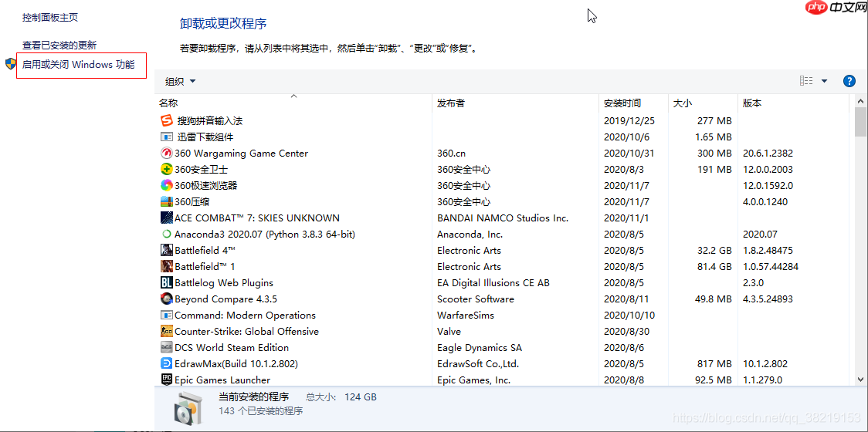Click the 360压缩 icon
Screen dimensions: 868x432
[x=167, y=202]
